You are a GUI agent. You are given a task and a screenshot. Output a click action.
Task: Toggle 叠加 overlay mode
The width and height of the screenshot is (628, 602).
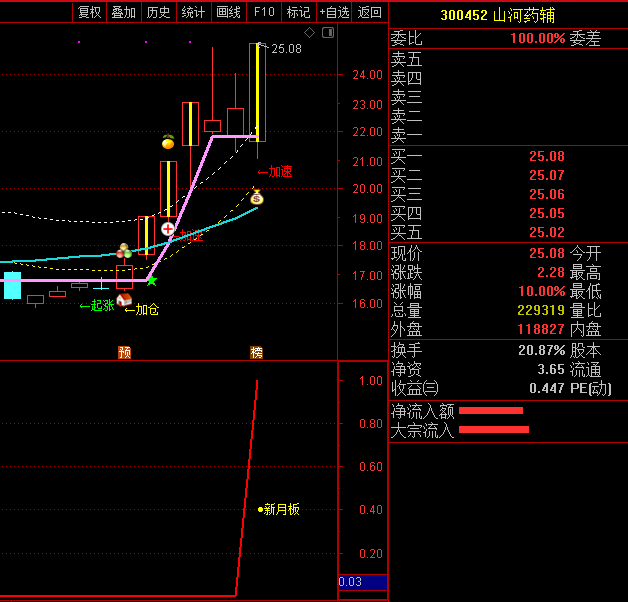[123, 12]
